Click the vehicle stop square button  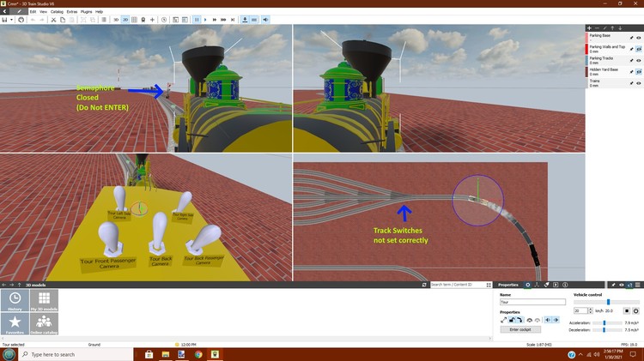[627, 311]
